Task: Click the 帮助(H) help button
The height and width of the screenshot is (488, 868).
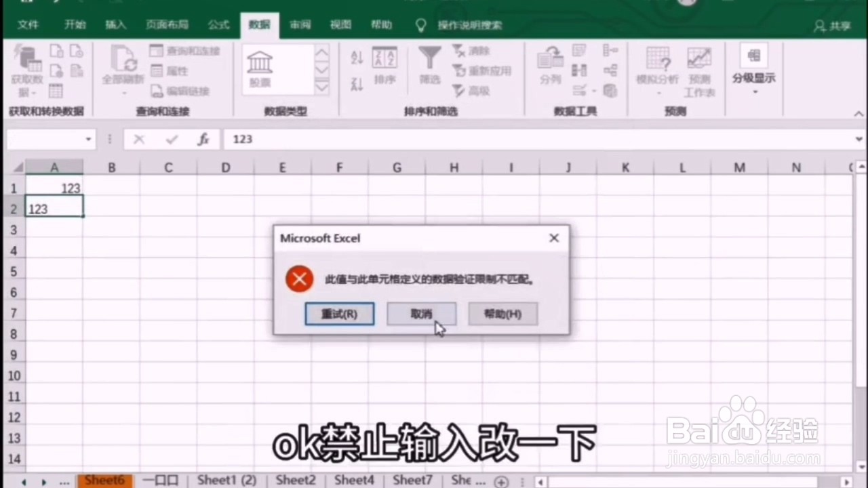Action: (502, 314)
